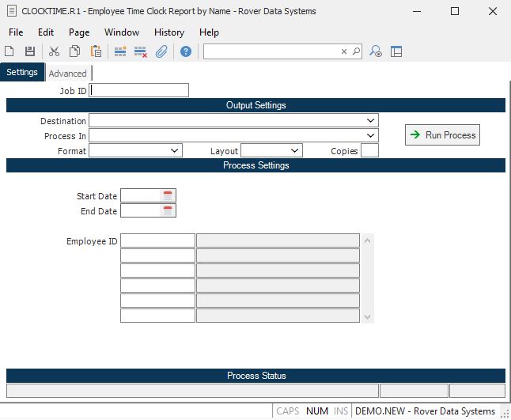Click the Insert row toolbar icon
Image resolution: width=511 pixels, height=420 pixels.
(120, 51)
